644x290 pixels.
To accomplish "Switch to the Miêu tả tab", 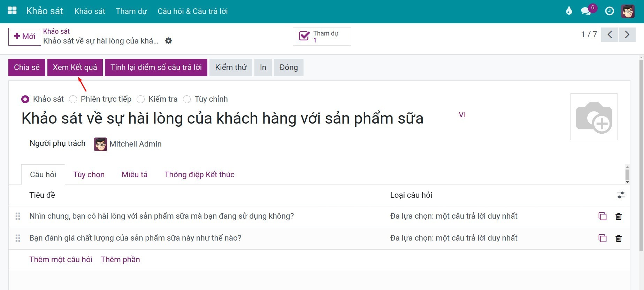I will [x=135, y=174].
